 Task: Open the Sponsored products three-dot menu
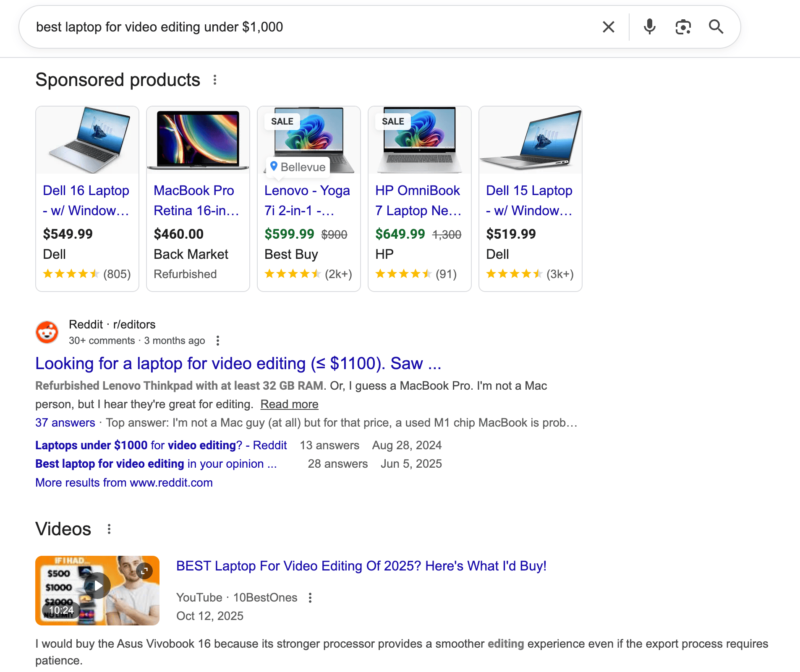[215, 80]
